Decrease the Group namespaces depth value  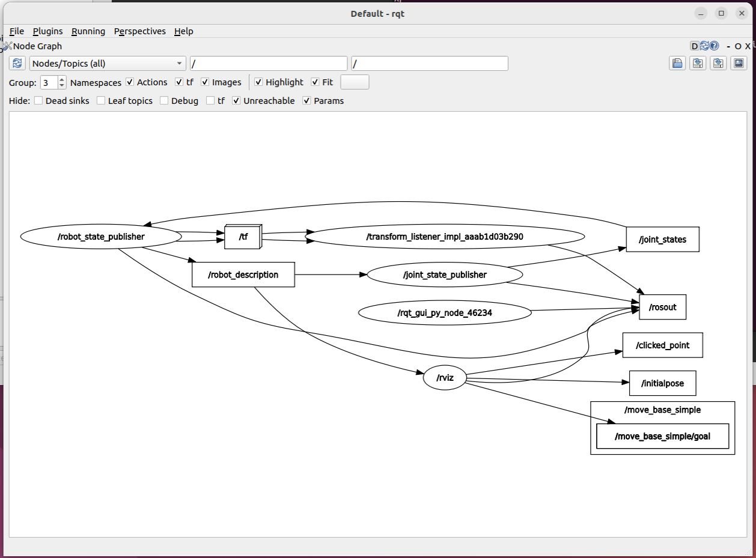click(62, 85)
